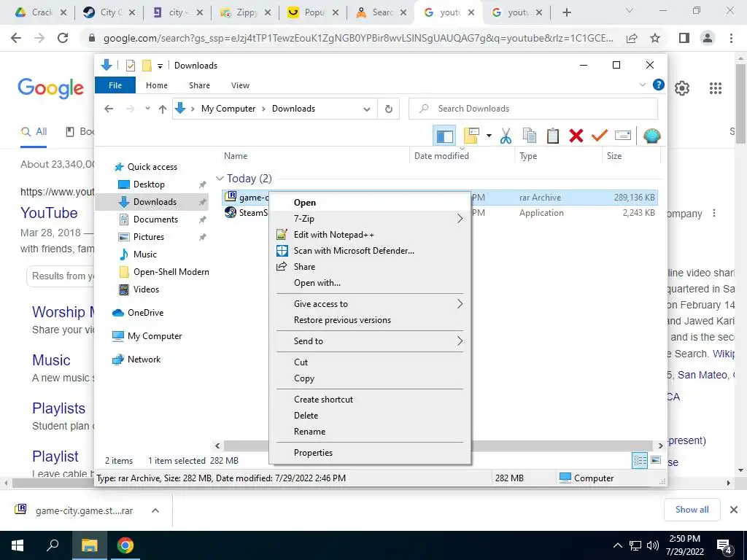The image size is (747, 560).
Task: Click the Copy toolbar icon
Action: pyautogui.click(x=529, y=136)
